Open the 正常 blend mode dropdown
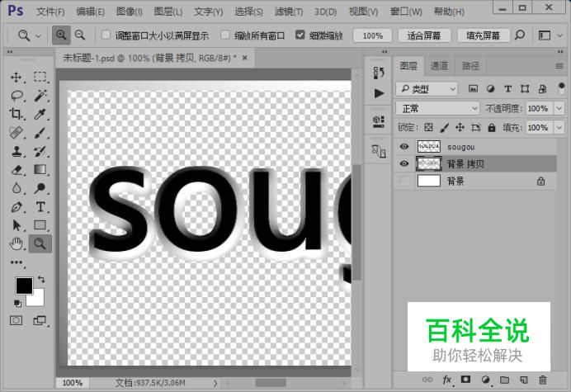Image resolution: width=571 pixels, height=392 pixels. (437, 108)
